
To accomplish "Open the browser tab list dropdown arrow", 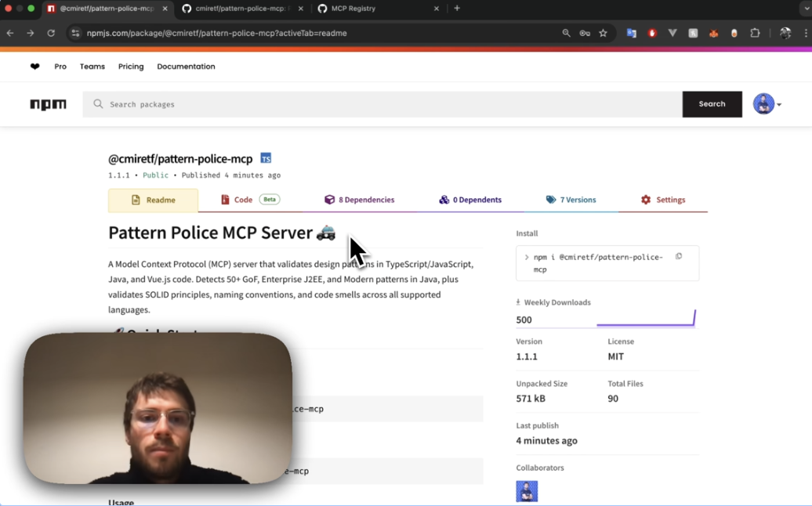I will [x=805, y=9].
